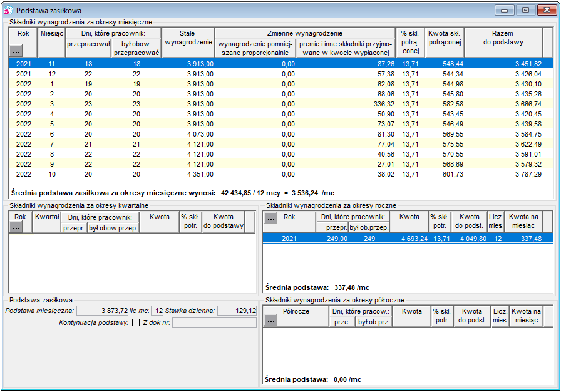The height and width of the screenshot is (392, 561).
Task: Click the Półrocze column header
Action: pos(296,316)
